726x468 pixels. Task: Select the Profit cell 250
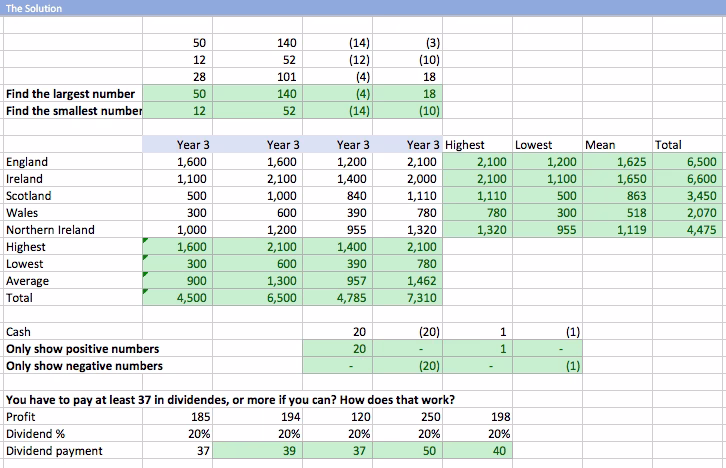[407, 417]
